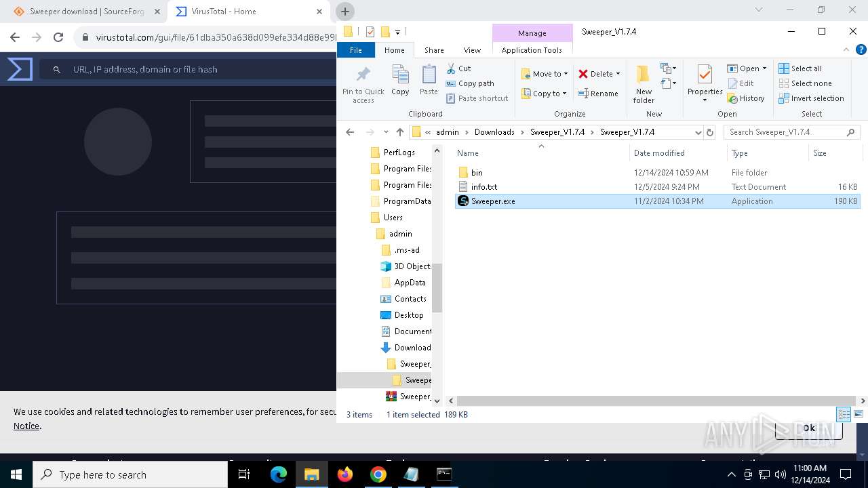Click the VirusTotal logo icon
Viewport: 868px width, 488px height.
tap(20, 69)
